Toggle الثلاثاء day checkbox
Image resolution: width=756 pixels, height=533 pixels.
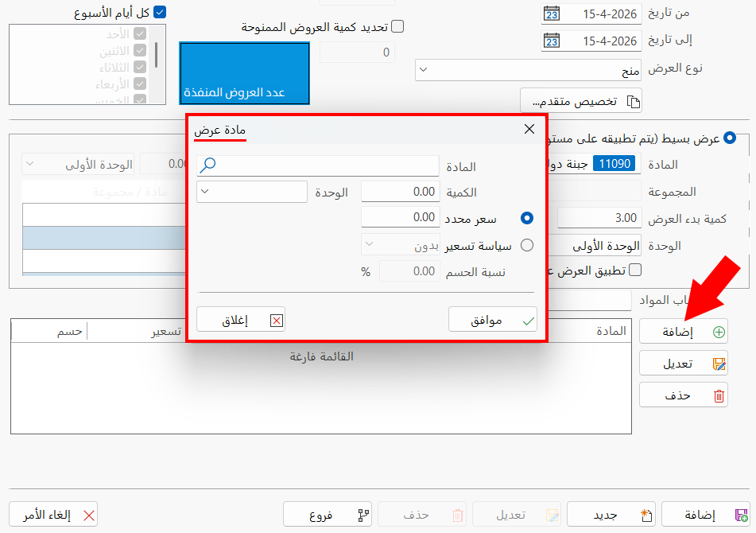pos(140,67)
